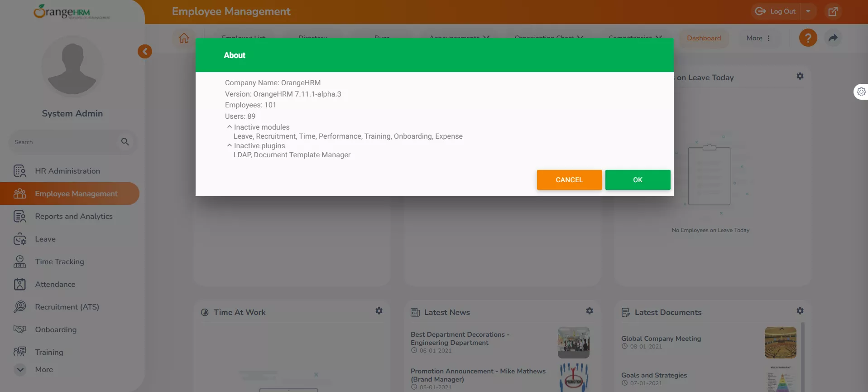Open Reports and Analytics in sidebar

[x=73, y=216]
